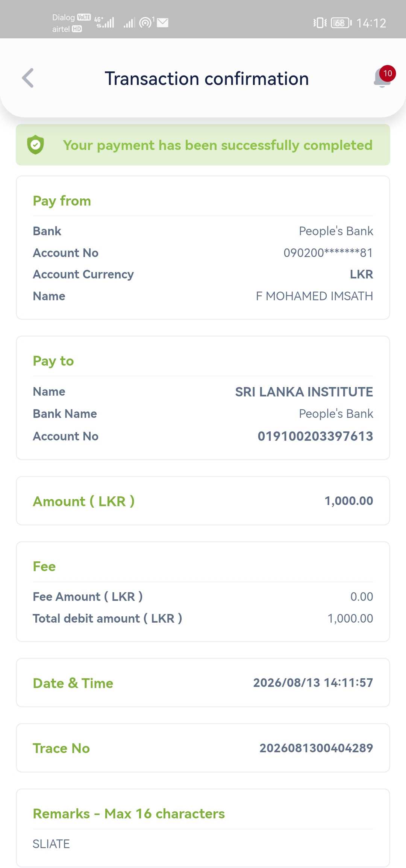Tap the status bar clock showing 14:12

(x=371, y=23)
